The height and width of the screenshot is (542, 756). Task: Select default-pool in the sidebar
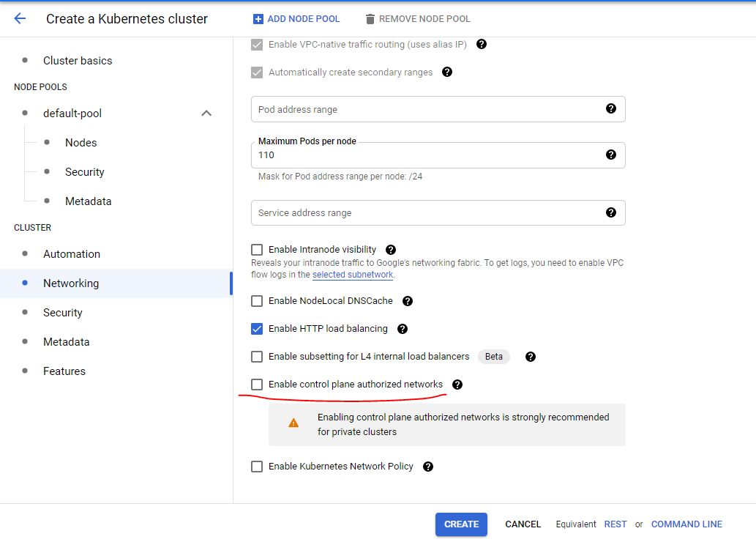tap(72, 113)
